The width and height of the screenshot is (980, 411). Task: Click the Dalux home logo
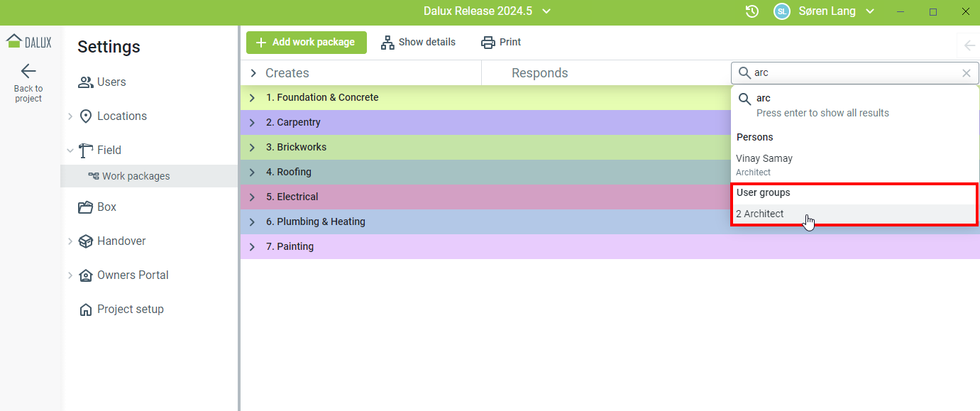coord(28,41)
